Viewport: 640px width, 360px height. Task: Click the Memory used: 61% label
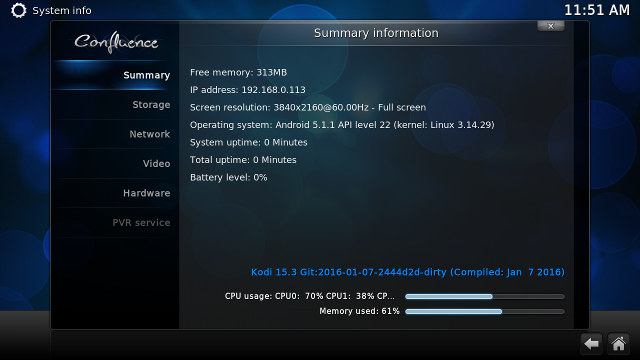(359, 311)
